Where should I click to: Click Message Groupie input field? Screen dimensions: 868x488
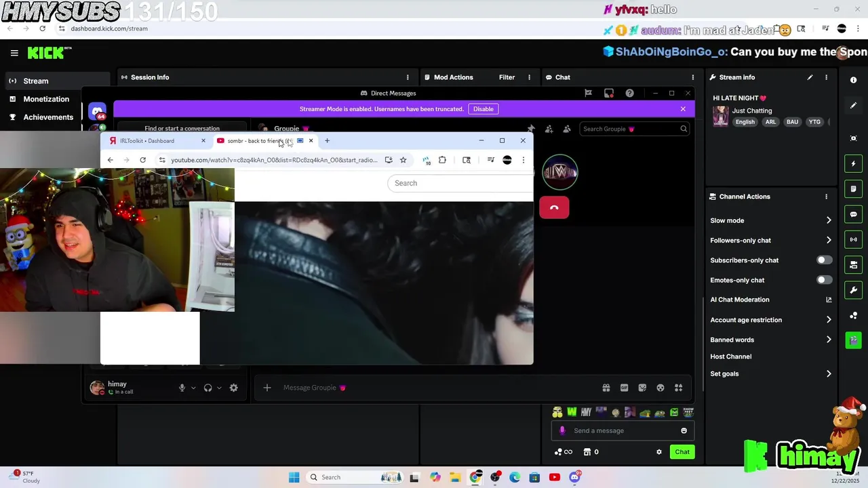pos(434,388)
